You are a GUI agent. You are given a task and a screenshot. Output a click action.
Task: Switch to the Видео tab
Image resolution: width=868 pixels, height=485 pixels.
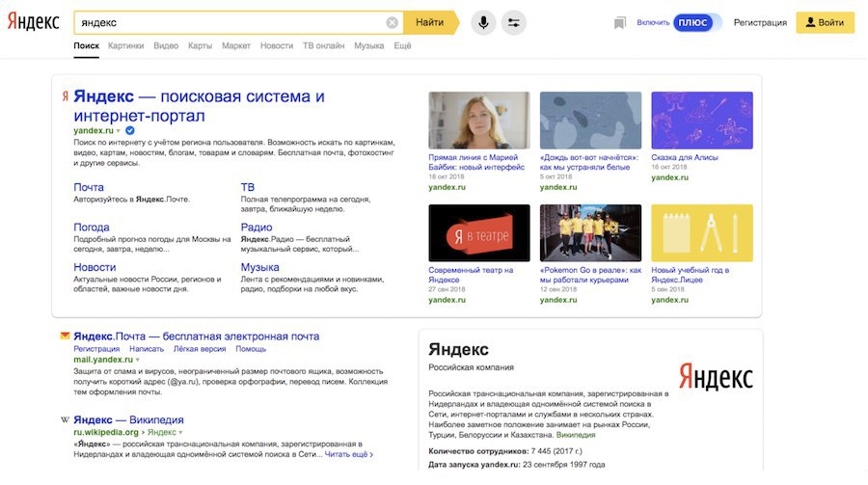(x=166, y=46)
